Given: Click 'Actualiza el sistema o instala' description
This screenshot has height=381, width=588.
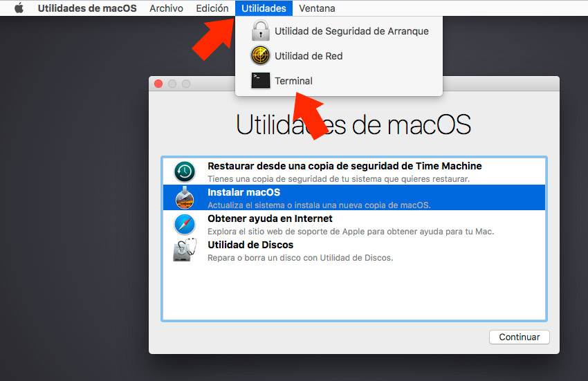Looking at the screenshot, I should pos(319,205).
